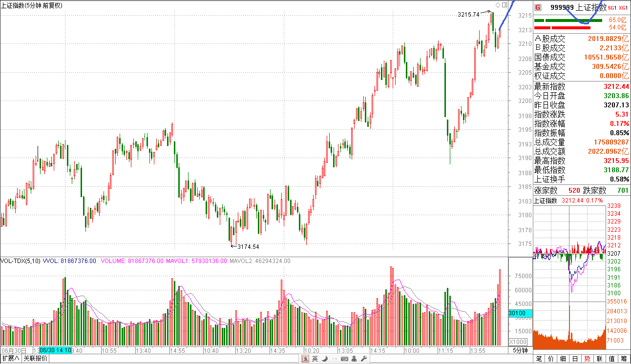Open the IME soft keyboard icon

344,359
